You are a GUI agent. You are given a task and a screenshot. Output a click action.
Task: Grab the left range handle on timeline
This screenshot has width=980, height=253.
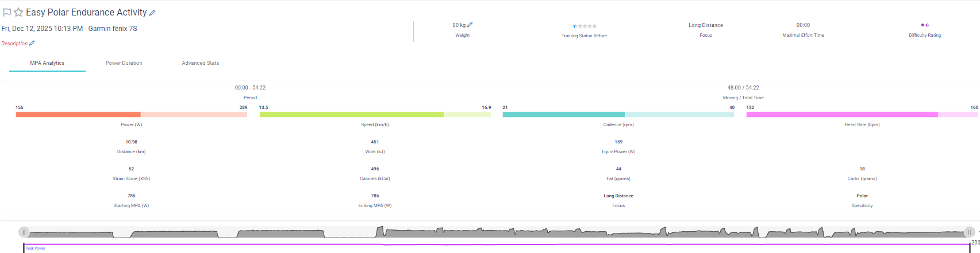[x=24, y=232]
